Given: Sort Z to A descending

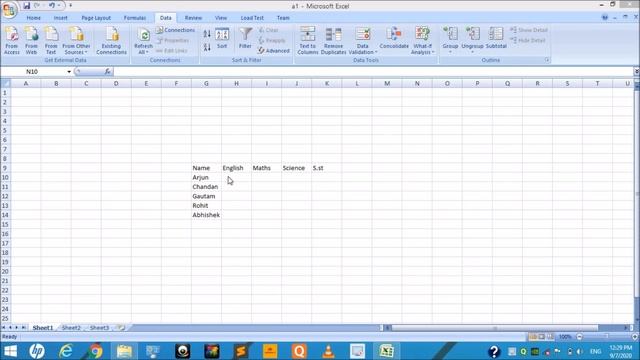Looking at the screenshot, I should [x=207, y=47].
